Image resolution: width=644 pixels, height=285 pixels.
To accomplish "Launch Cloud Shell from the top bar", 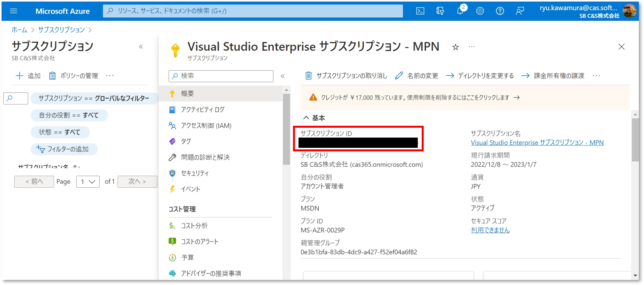I will coord(420,11).
